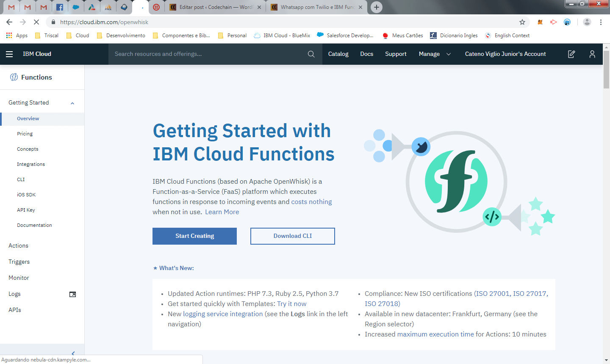Collapse the Getting Started section
This screenshot has width=610, height=364.
(72, 103)
